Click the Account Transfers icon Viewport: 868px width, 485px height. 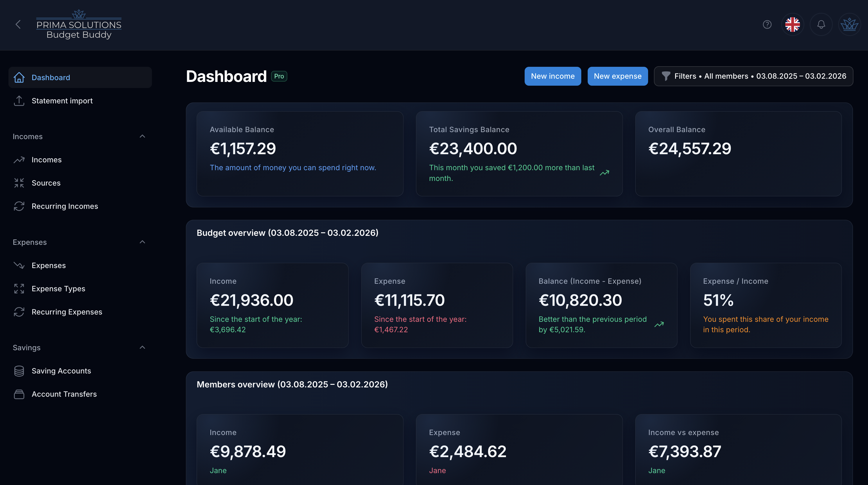click(19, 394)
